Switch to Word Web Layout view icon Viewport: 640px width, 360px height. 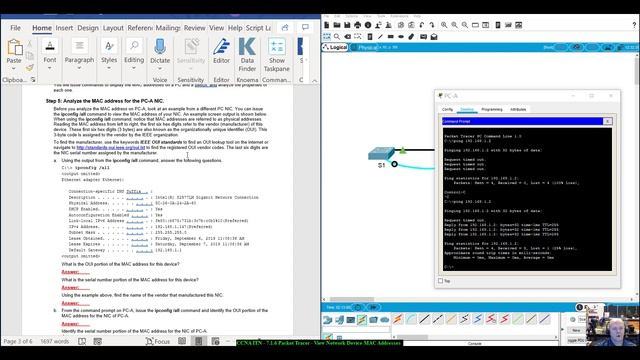click(215, 341)
